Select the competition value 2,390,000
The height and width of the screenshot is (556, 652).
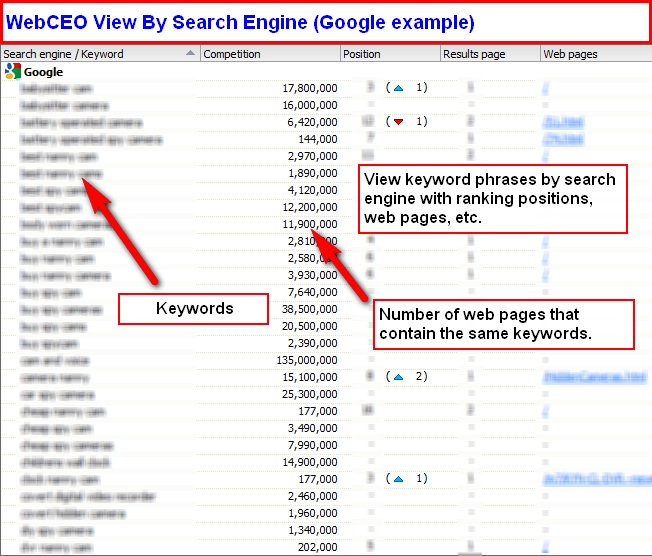click(312, 343)
